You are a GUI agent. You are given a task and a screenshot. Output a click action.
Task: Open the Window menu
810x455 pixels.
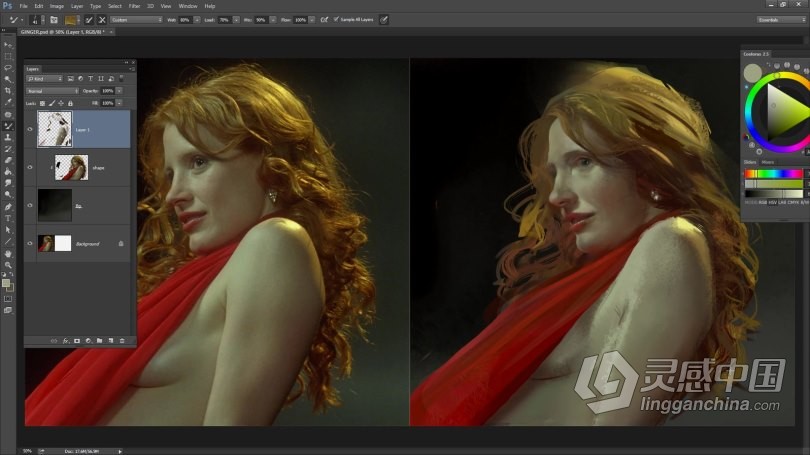pyautogui.click(x=188, y=6)
